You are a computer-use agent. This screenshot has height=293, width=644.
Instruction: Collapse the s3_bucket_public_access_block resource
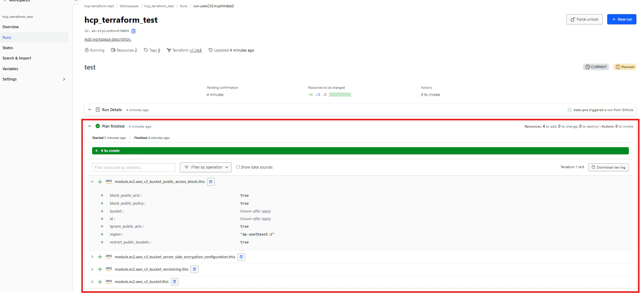[92, 182]
